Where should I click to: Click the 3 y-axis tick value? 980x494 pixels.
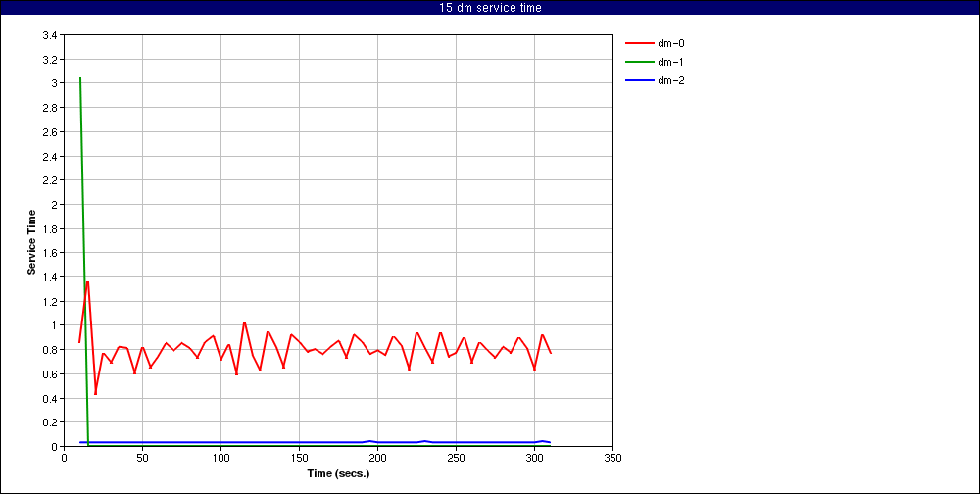click(x=54, y=83)
